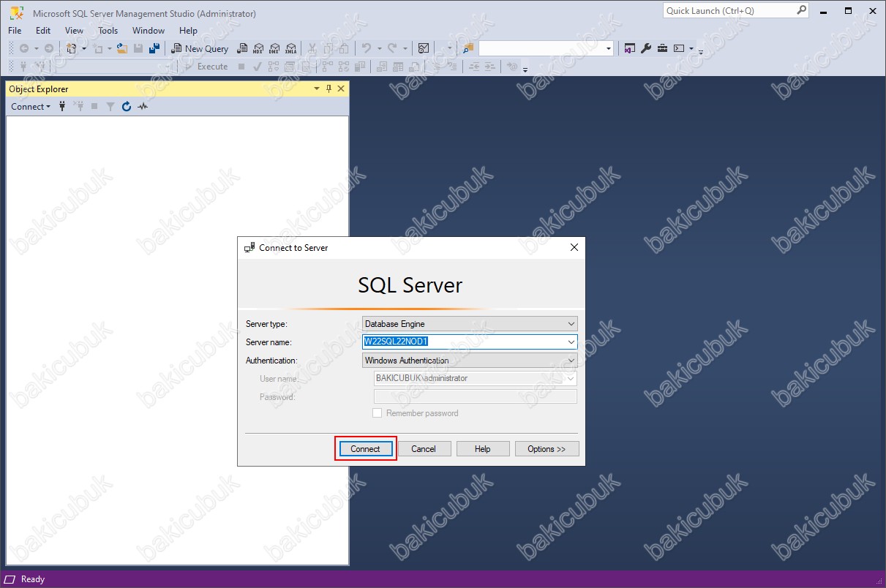The width and height of the screenshot is (886, 588).
Task: Open the Tools menu
Action: [x=108, y=31]
